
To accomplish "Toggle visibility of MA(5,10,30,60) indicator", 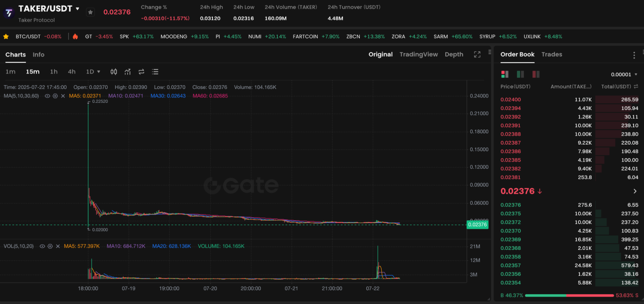I will click(x=47, y=96).
